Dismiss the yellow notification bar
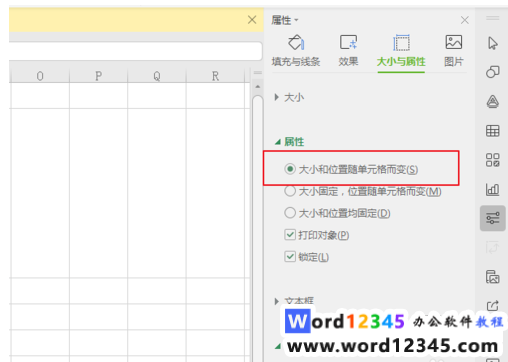Viewport: 508px width, 362px height. pyautogui.click(x=252, y=20)
